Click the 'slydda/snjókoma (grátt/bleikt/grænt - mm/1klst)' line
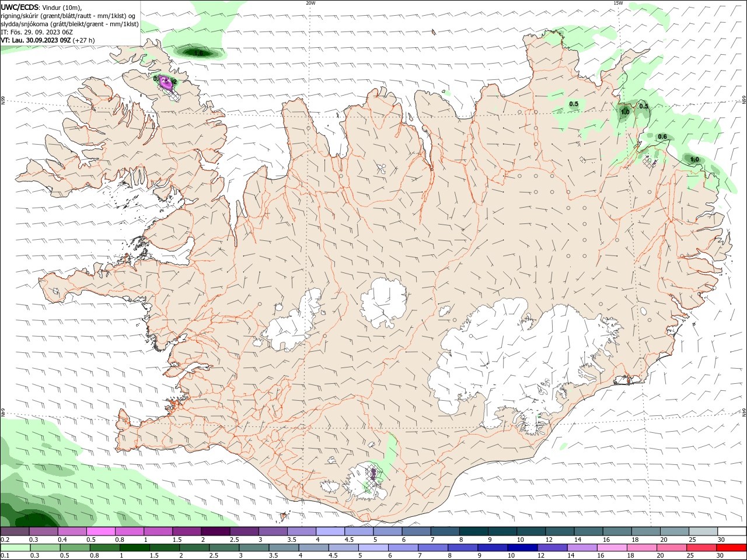 point(70,24)
